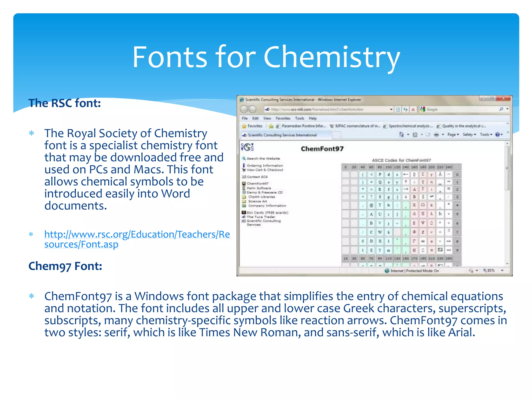Viewport: 532px width, 399px height.
Task: Click the Internet zone globe icon
Action: tap(387, 271)
